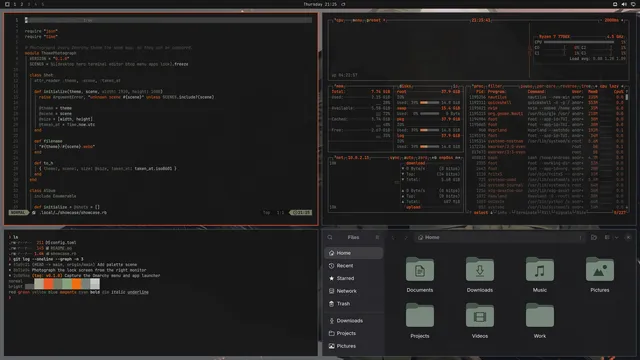640x360 pixels.
Task: Switch to workspace 1 in top bar
Action: 15,4
